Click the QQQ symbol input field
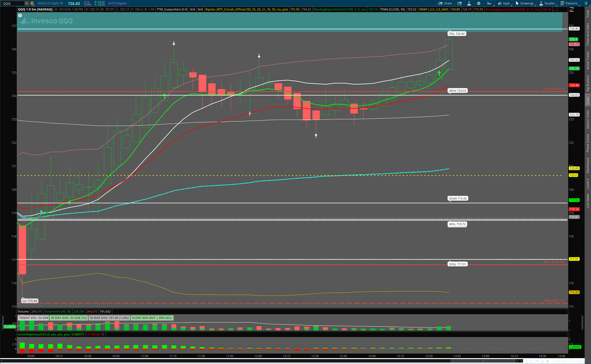 pyautogui.click(x=13, y=3)
